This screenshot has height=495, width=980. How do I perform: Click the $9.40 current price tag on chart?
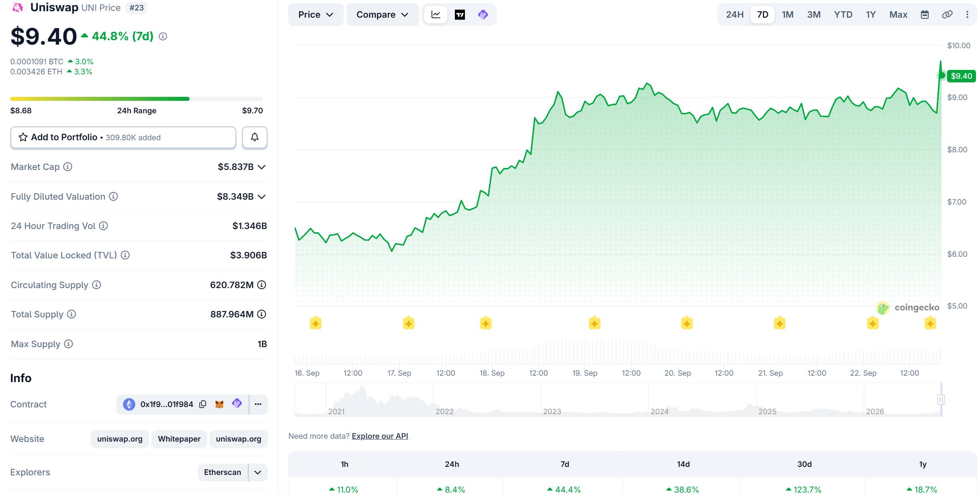pos(961,76)
